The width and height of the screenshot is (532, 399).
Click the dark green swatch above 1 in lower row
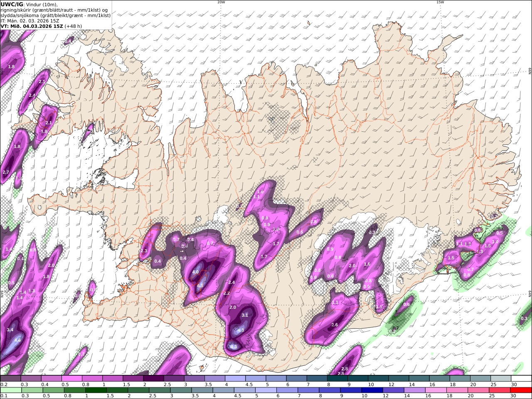[95, 390]
